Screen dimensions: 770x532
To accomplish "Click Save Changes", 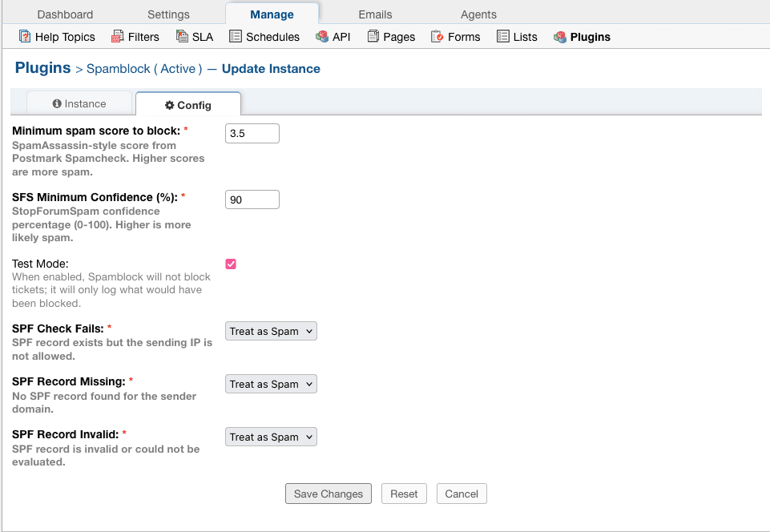I will click(328, 493).
